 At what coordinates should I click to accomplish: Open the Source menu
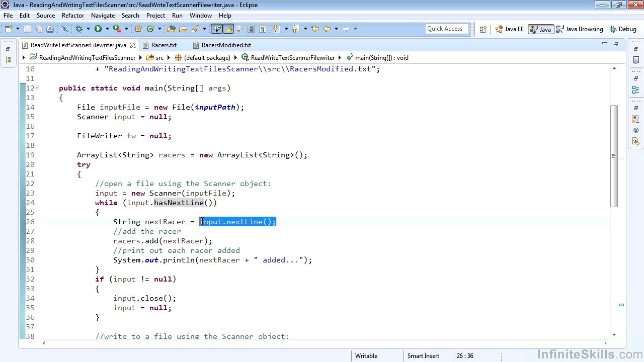tap(45, 16)
